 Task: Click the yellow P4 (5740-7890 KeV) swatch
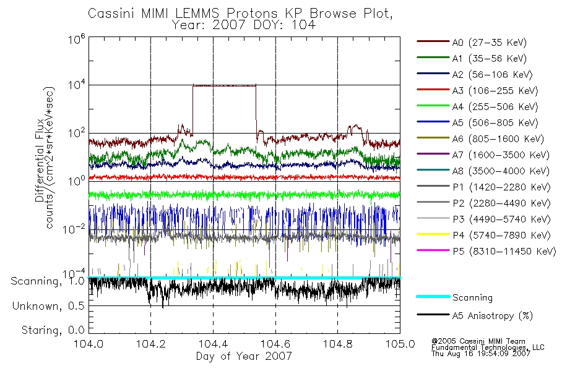(433, 234)
